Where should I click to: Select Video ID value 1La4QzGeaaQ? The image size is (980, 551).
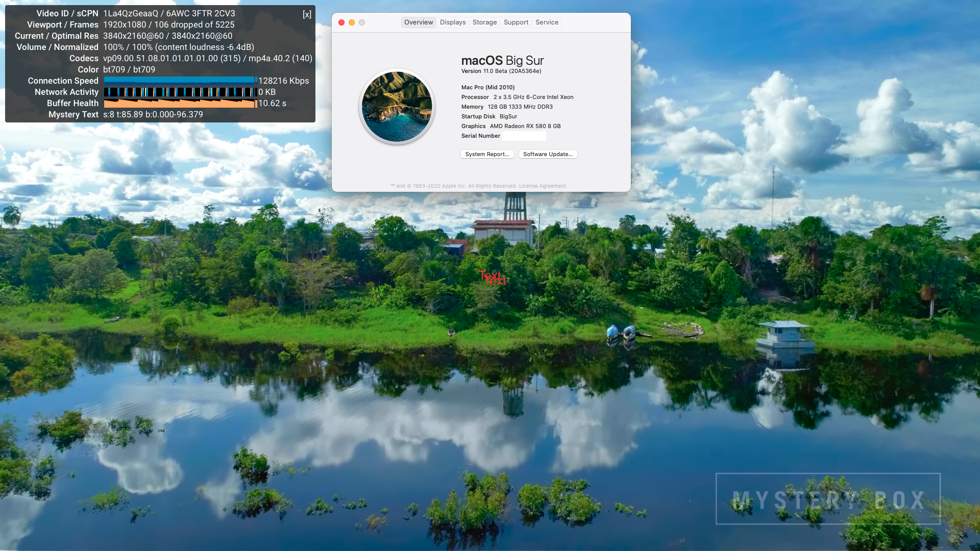(131, 13)
